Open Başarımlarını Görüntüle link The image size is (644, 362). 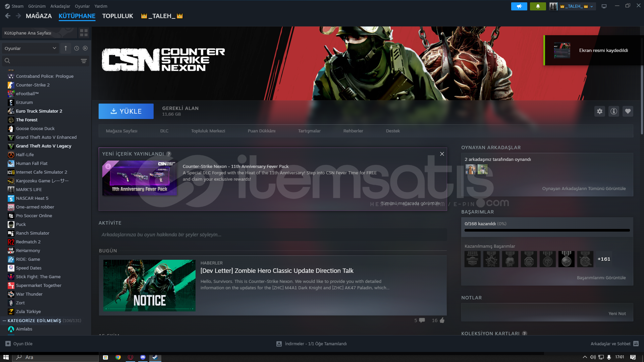(601, 278)
